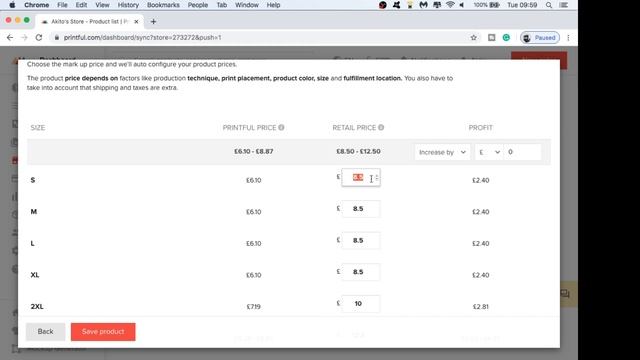
Task: Open the Help menu
Action: tap(273, 5)
